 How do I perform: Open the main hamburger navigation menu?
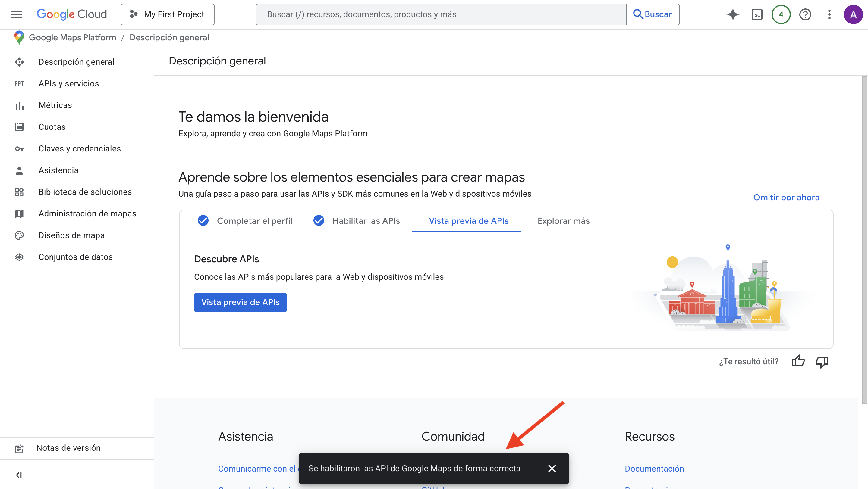point(17,14)
